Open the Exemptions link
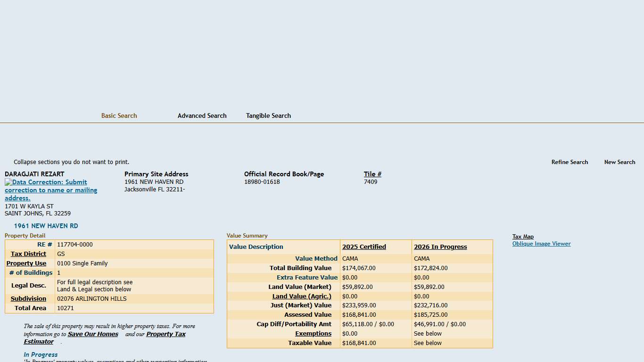The image size is (644, 362). 314,333
